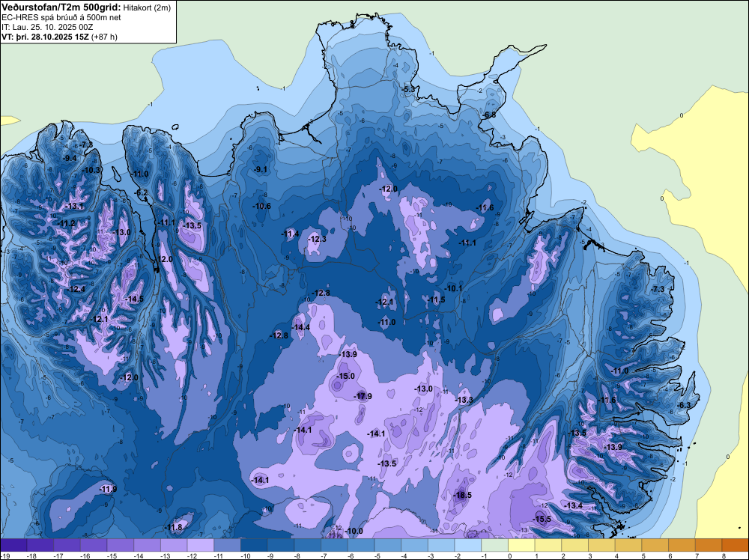This screenshot has height=560, width=749.
Task: Click the map title 'Veðurstofan/T2m 500grid:'
Action: (x=61, y=7)
